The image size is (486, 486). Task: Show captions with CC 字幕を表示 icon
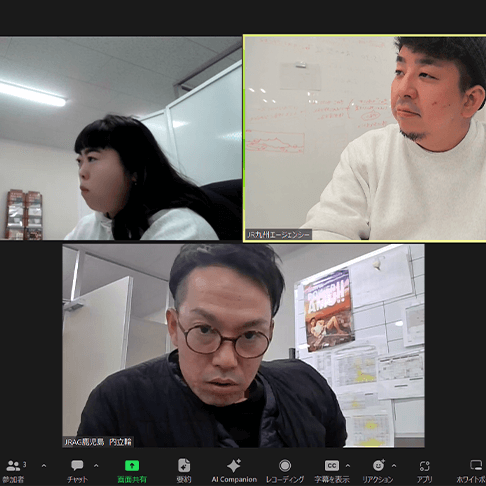[332, 465]
